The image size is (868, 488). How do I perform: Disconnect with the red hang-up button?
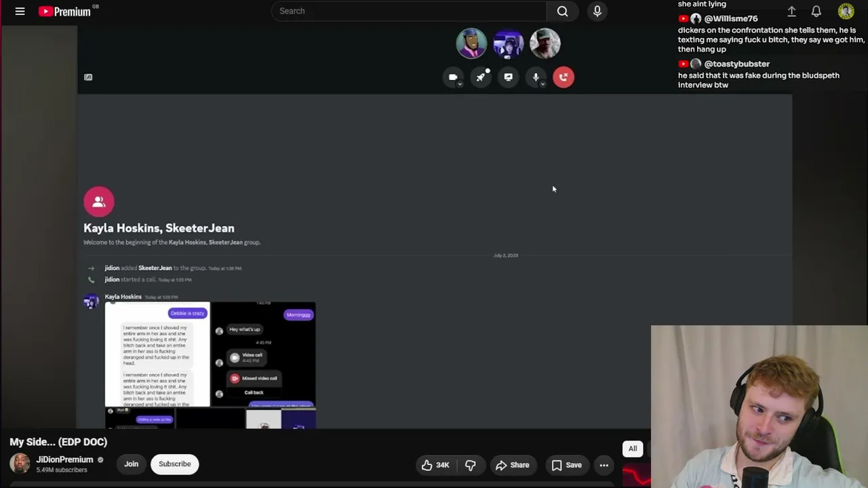pyautogui.click(x=563, y=77)
